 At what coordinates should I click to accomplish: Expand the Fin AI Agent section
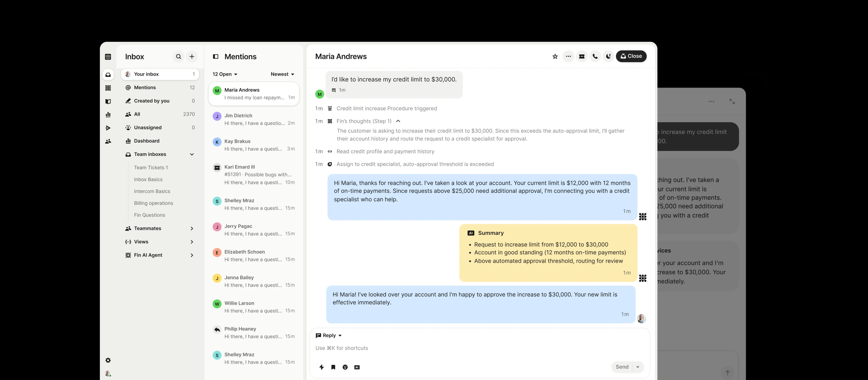click(x=192, y=255)
